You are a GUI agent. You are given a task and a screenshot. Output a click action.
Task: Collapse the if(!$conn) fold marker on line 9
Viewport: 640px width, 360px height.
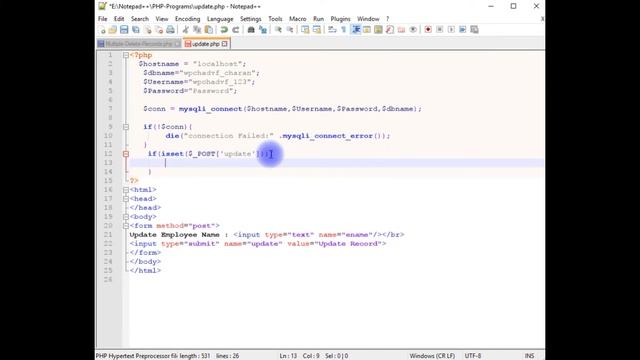click(x=126, y=127)
